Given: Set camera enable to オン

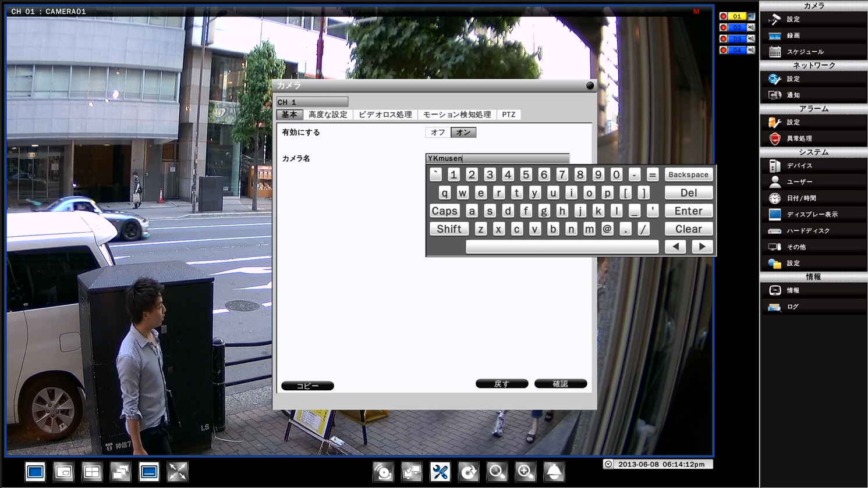Looking at the screenshot, I should pyautogui.click(x=463, y=133).
